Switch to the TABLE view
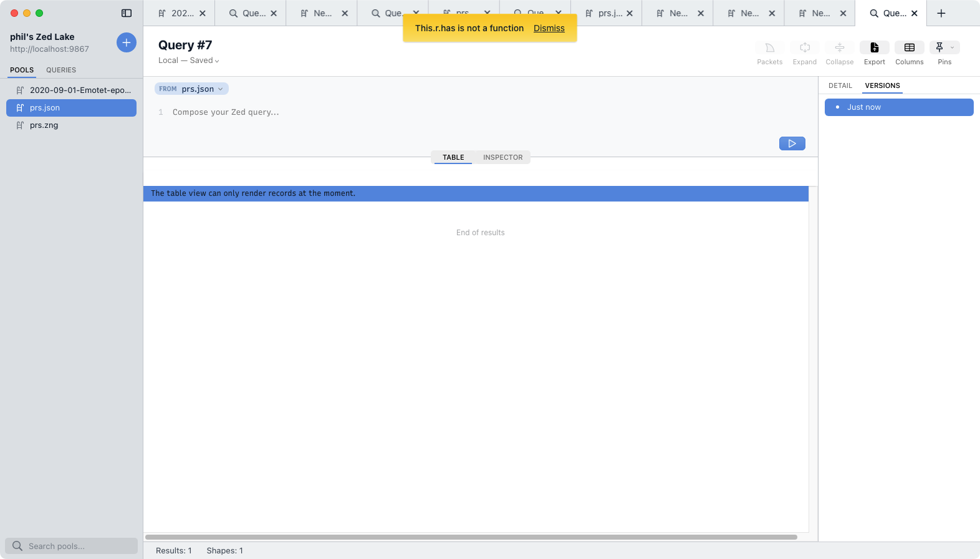 click(453, 157)
